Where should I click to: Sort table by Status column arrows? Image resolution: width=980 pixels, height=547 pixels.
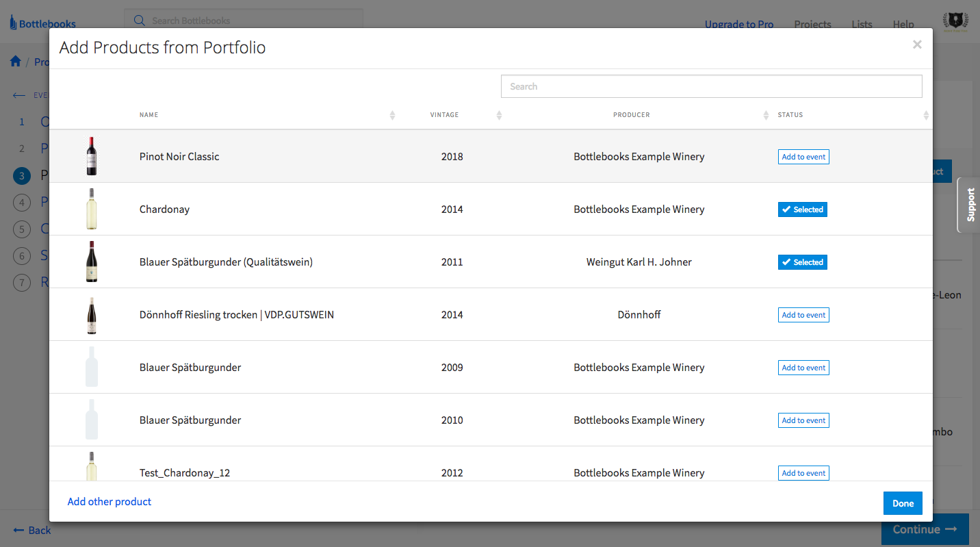(926, 115)
